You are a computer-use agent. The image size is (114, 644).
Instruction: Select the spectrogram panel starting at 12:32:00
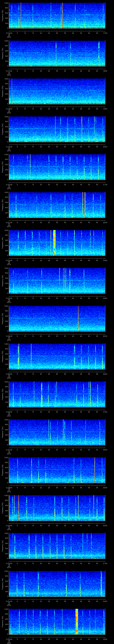tap(57, 621)
